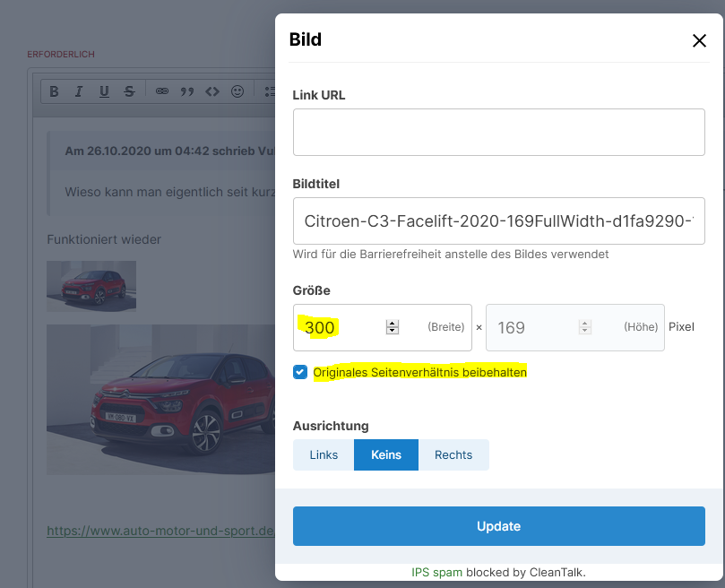Toggle the list icon in editor toolbar
The width and height of the screenshot is (725, 588).
tap(270, 91)
